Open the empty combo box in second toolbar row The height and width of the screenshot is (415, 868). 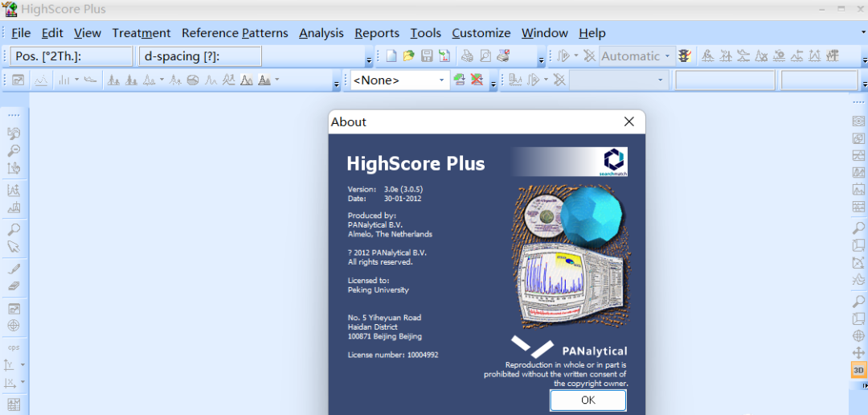click(617, 80)
